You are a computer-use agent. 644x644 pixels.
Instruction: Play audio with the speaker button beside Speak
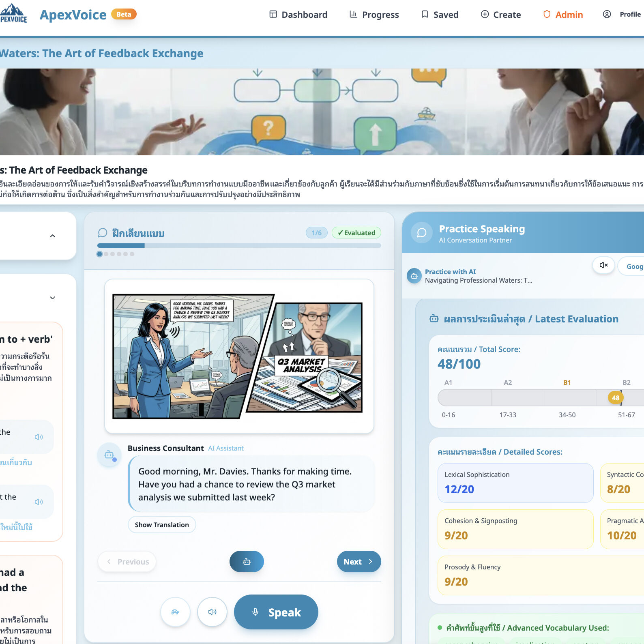coord(212,612)
